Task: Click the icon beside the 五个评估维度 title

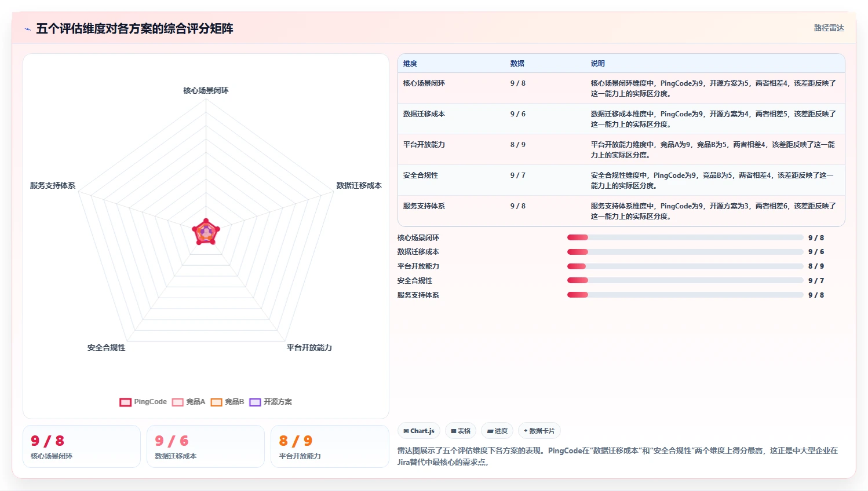Action: coord(27,29)
